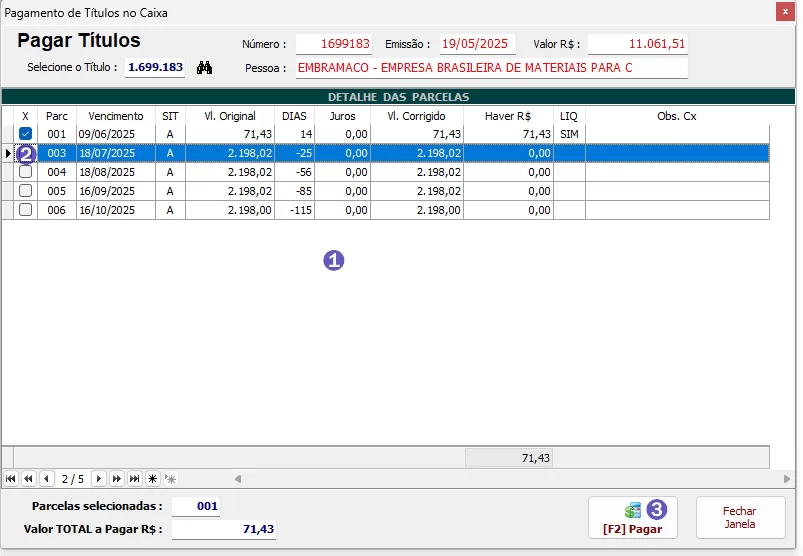This screenshot has width=803, height=556.
Task: Jump back a page of records
Action: coord(28,479)
